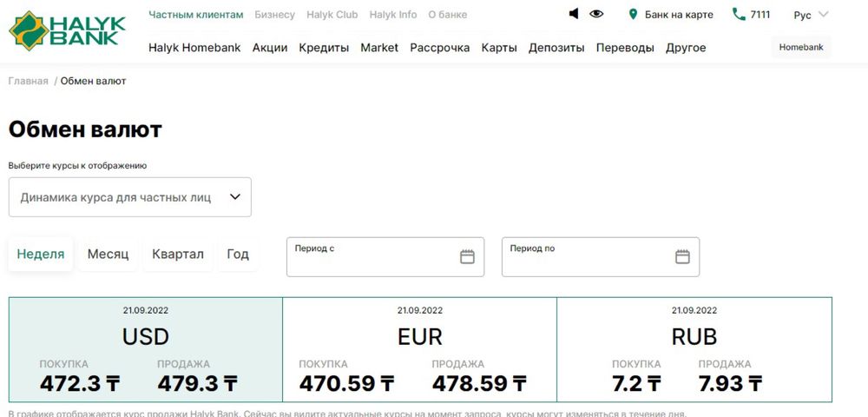This screenshot has width=868, height=417.
Task: Expand the Рус language chevron
Action: (823, 15)
